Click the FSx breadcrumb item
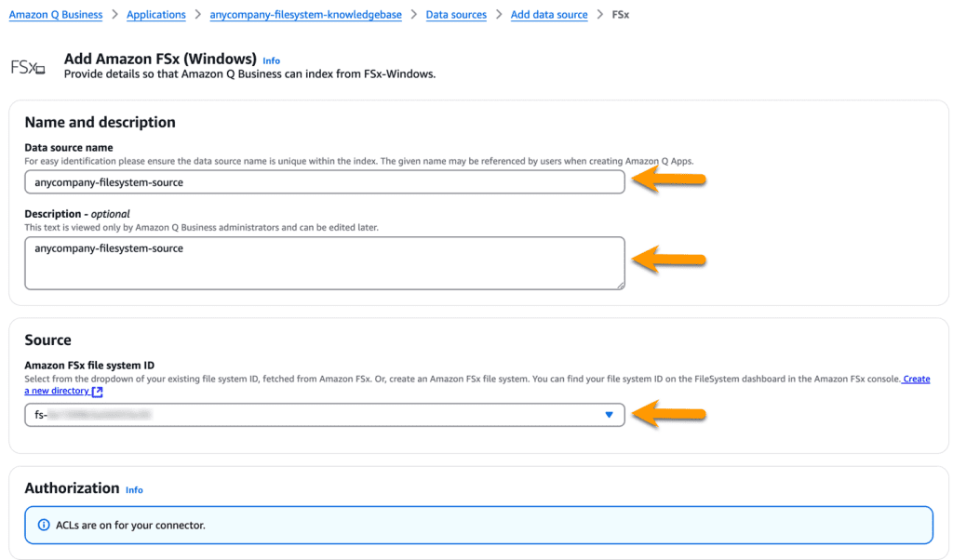Image resolution: width=953 pixels, height=560 pixels. point(620,15)
